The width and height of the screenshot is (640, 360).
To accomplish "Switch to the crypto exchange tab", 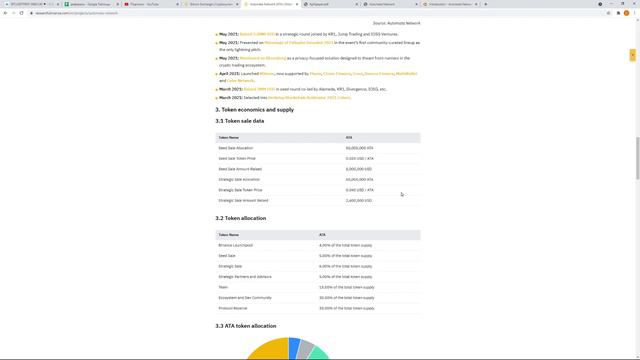I will point(210,4).
